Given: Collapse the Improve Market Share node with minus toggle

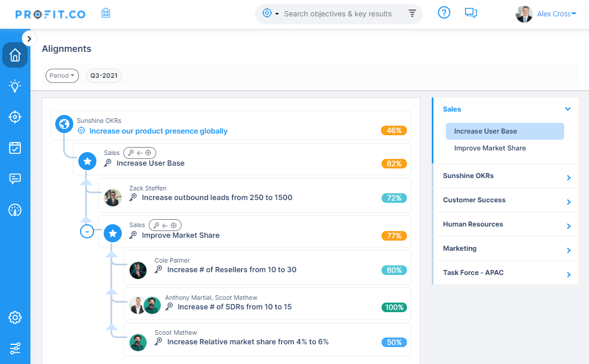Looking at the screenshot, I should pyautogui.click(x=87, y=231).
